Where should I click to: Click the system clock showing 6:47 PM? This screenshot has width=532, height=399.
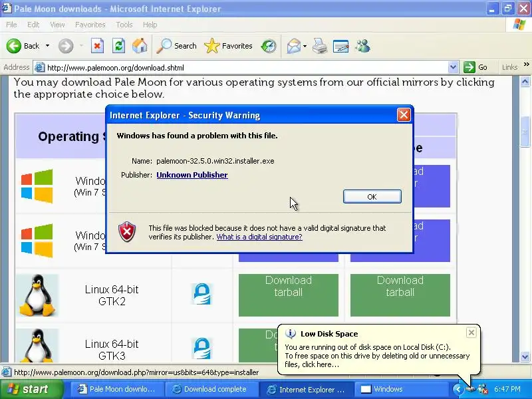507,389
